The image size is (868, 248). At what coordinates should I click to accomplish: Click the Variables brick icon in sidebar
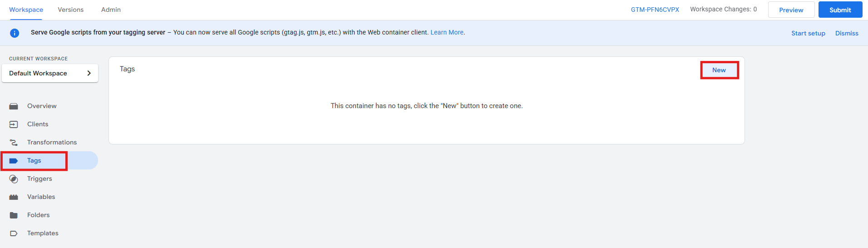pyautogui.click(x=14, y=197)
